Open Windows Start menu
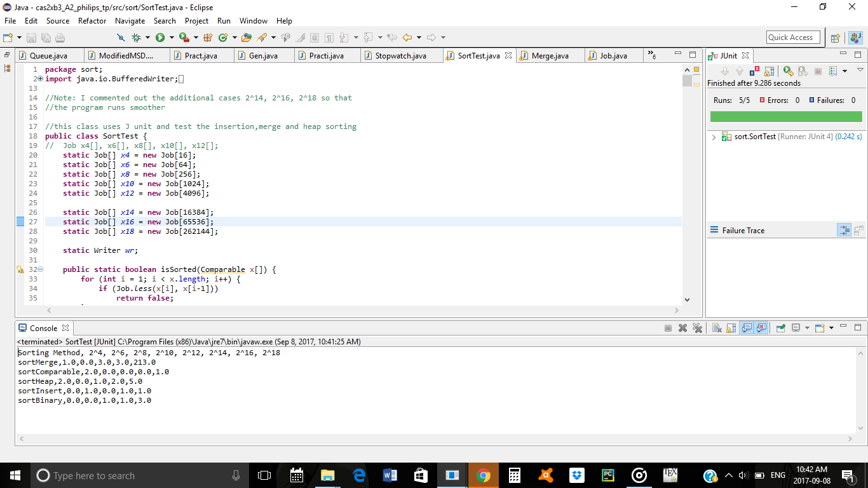868x488 pixels. [x=15, y=475]
